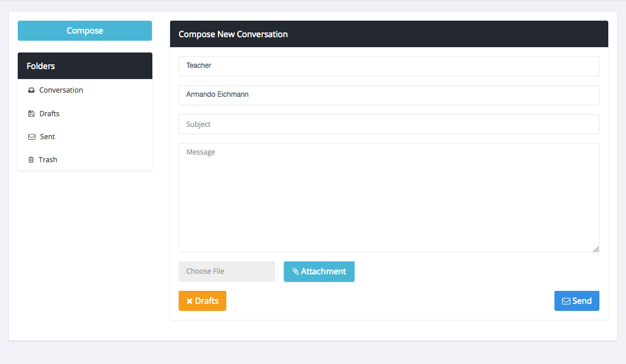626x364 pixels.
Task: Click the Send button
Action: point(576,301)
